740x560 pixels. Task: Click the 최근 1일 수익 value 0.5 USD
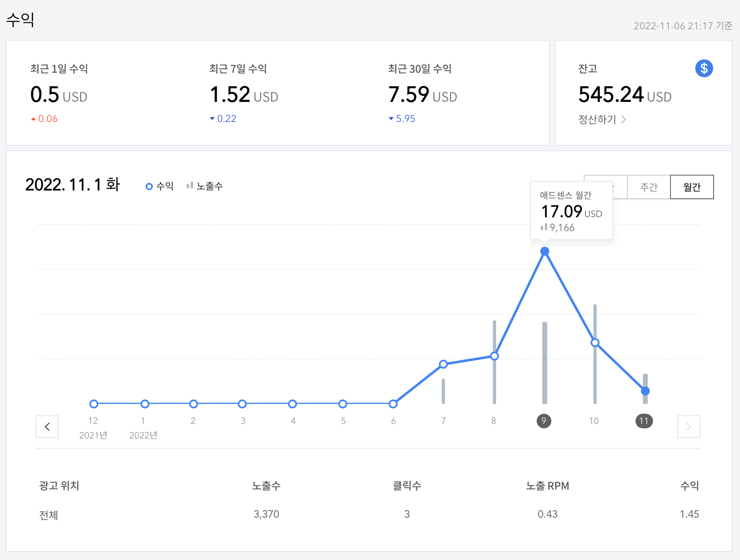point(59,95)
